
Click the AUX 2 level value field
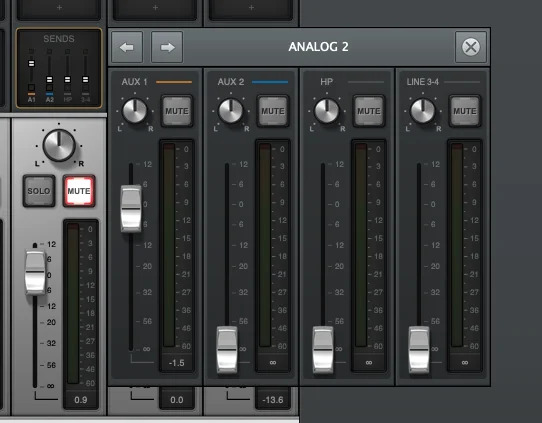click(273, 363)
